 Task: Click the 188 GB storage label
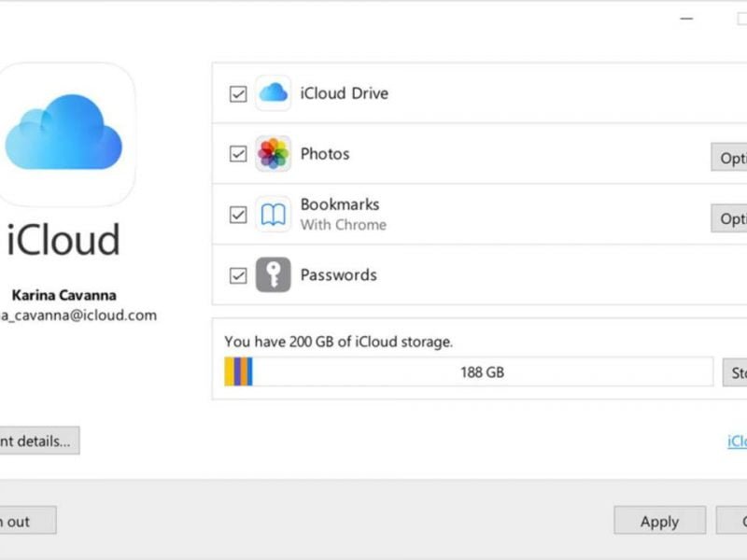[x=483, y=371]
